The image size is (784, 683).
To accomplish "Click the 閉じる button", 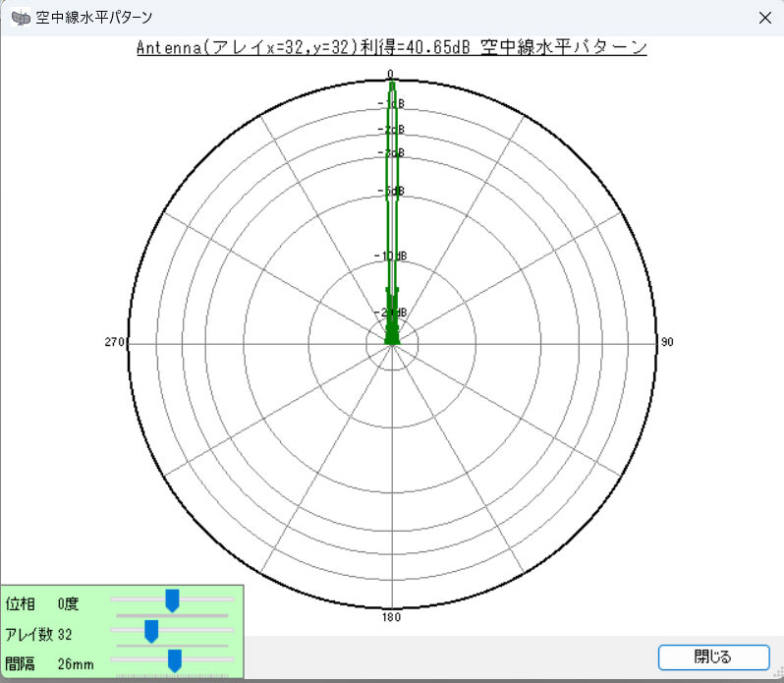I will click(x=713, y=656).
